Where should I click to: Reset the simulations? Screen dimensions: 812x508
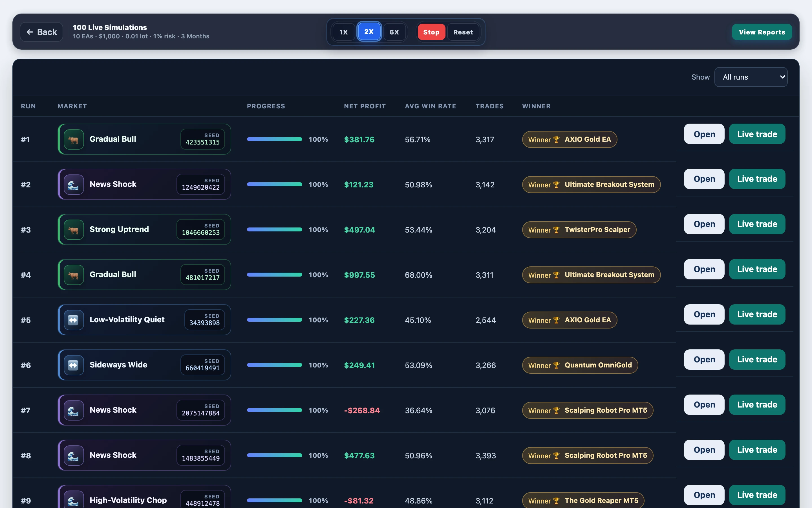(x=463, y=32)
